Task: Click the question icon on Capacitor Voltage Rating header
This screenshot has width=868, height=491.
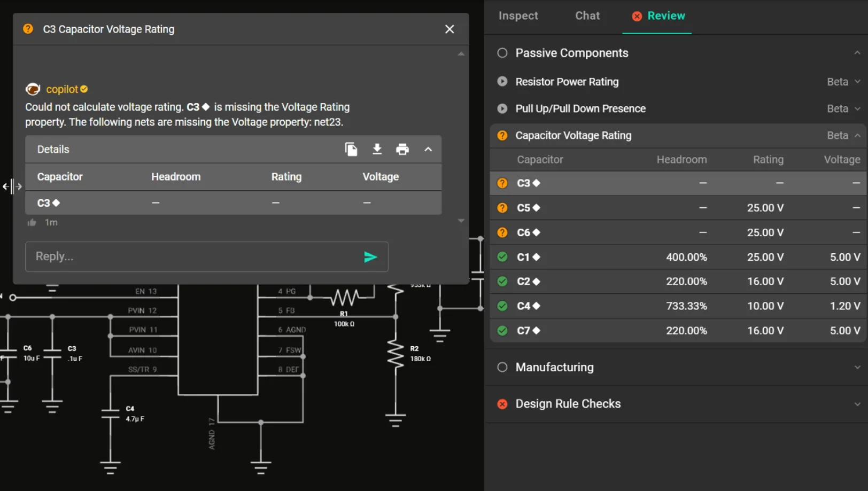Action: (502, 135)
